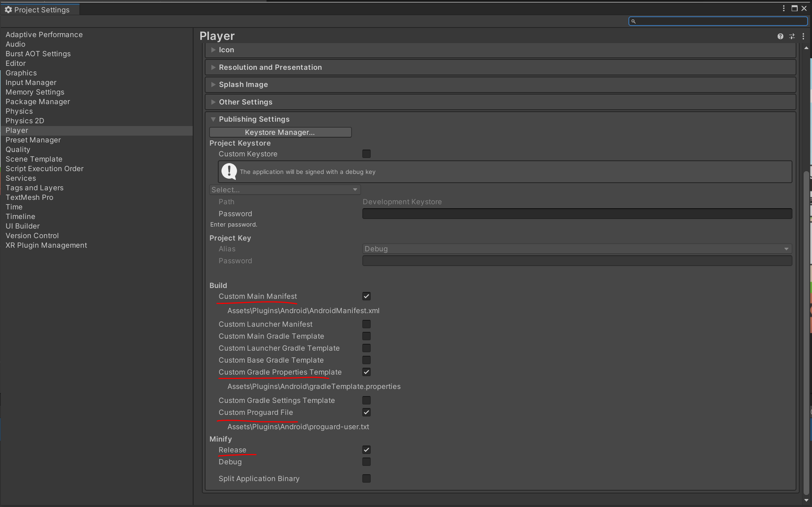Open the Alias Debug dropdown
The height and width of the screenshot is (507, 812).
click(577, 249)
